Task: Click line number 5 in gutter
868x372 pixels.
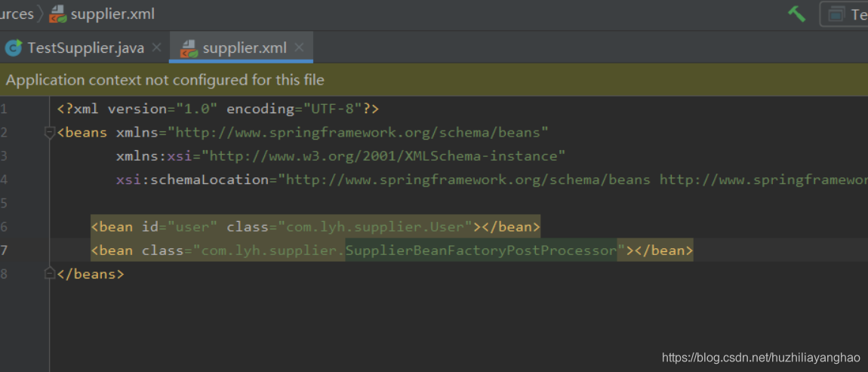Action: 3,203
